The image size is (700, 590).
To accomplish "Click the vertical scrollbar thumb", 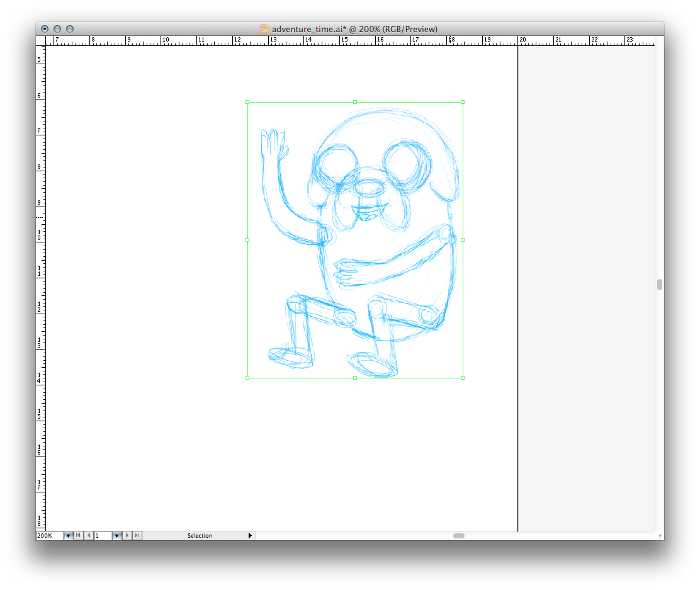I will (659, 285).
